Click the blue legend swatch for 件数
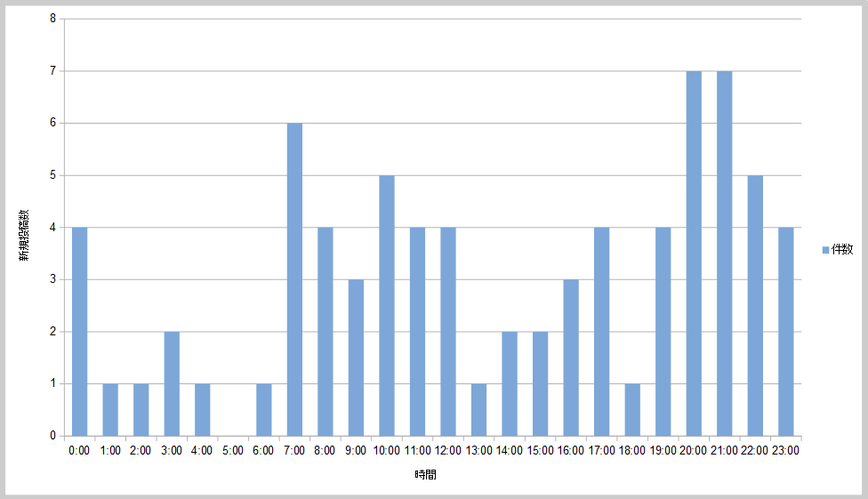 tap(824, 251)
